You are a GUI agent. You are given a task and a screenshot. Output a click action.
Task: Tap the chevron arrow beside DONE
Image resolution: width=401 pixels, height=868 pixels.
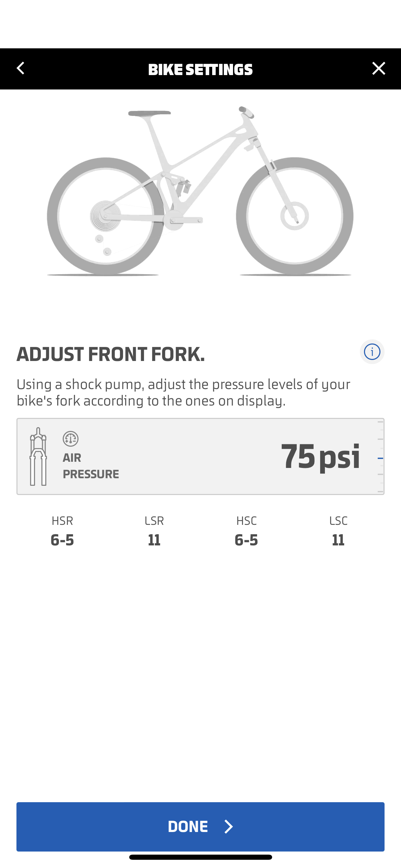click(x=229, y=827)
